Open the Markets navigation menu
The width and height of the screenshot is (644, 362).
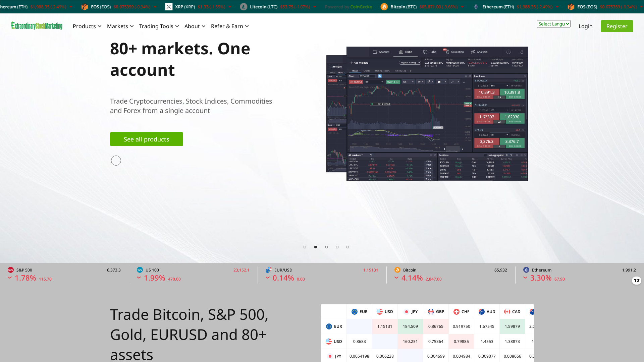(x=118, y=26)
